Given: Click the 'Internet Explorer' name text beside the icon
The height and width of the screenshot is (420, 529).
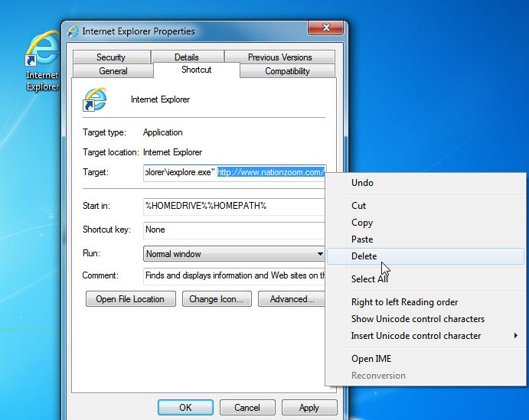Looking at the screenshot, I should [160, 99].
